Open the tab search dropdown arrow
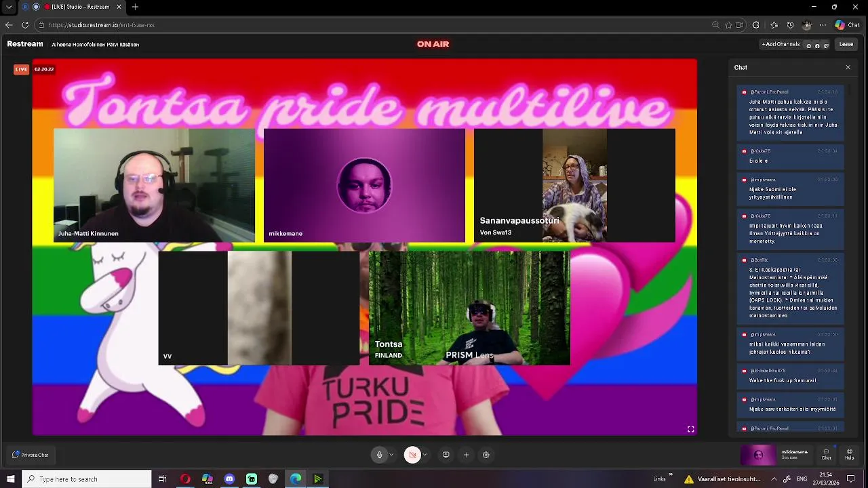 pyautogui.click(x=9, y=7)
